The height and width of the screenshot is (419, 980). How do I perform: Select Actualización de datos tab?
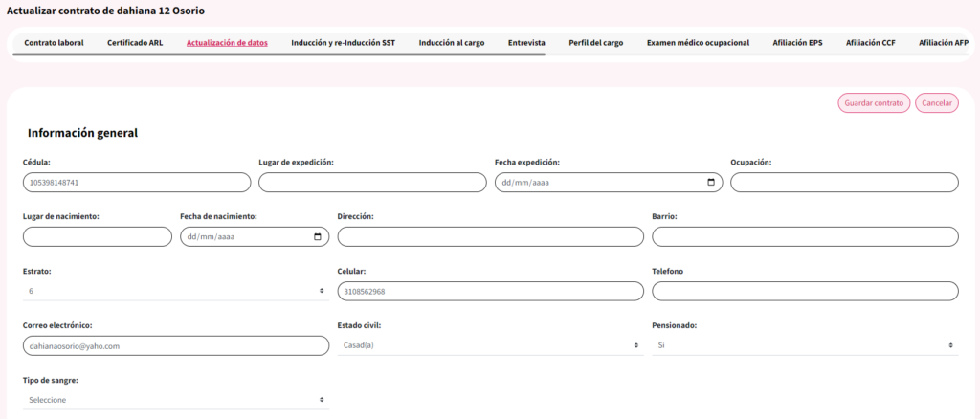click(x=227, y=43)
